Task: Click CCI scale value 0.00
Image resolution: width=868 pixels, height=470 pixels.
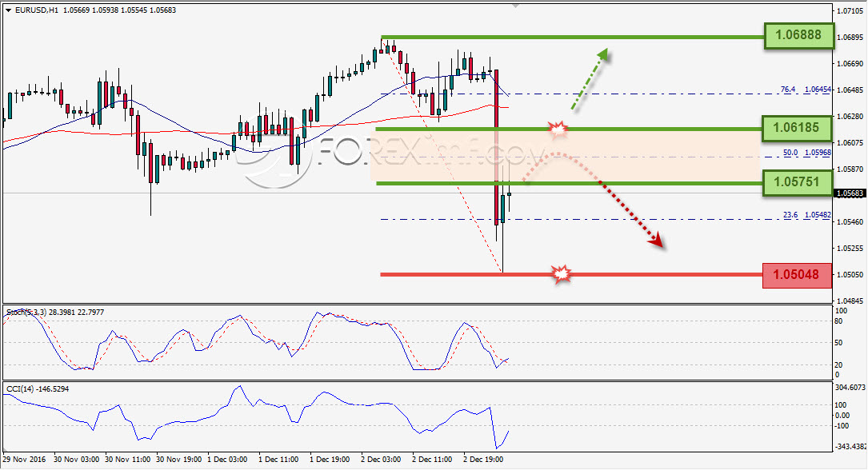Action: 842,416
